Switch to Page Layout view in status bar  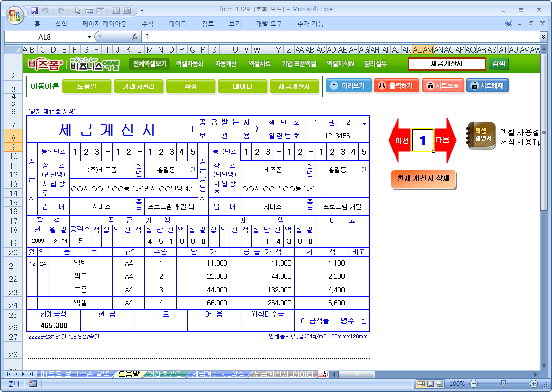431,384
